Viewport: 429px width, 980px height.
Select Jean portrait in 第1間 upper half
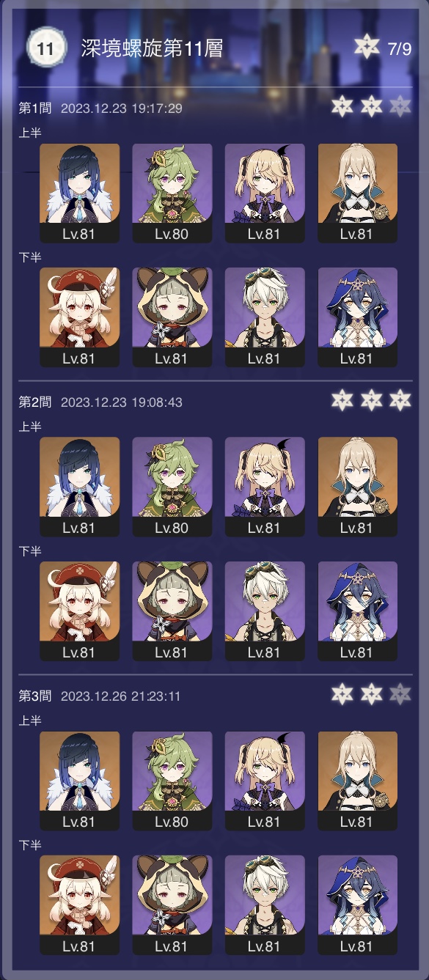358,193
